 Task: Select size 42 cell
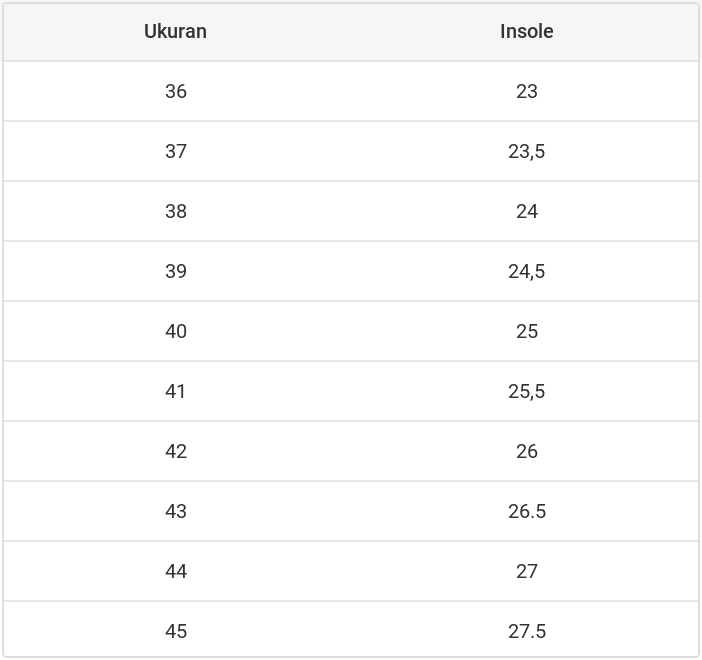[176, 451]
